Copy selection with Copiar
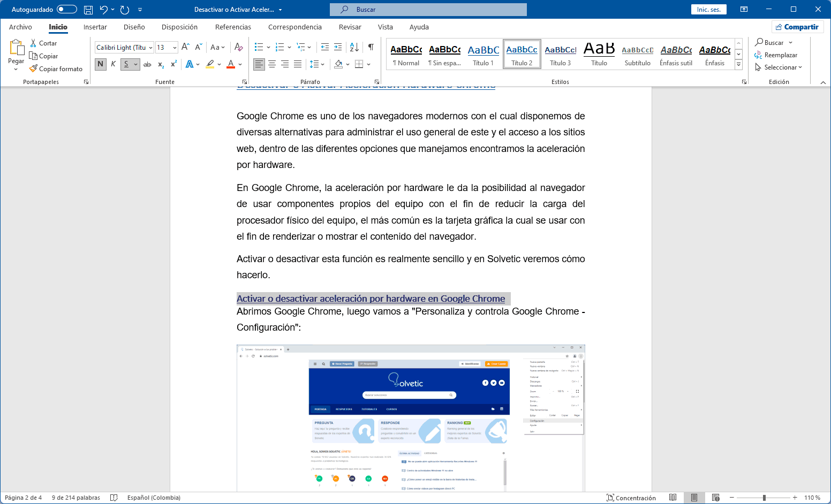 (43, 56)
